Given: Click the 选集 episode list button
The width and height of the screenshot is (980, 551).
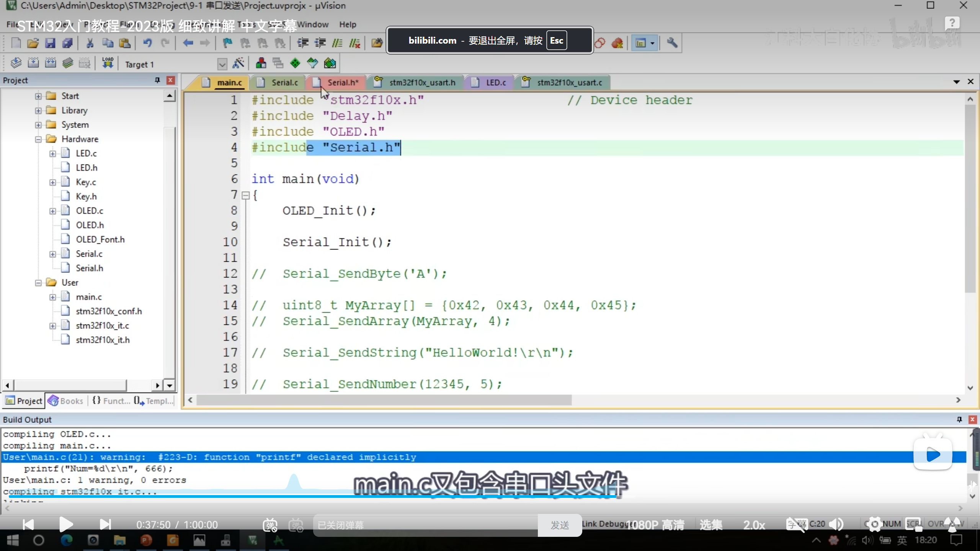Looking at the screenshot, I should 711,525.
